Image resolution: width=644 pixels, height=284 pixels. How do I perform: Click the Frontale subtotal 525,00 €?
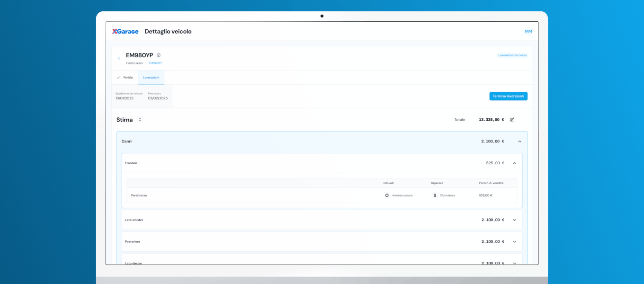[x=495, y=163]
